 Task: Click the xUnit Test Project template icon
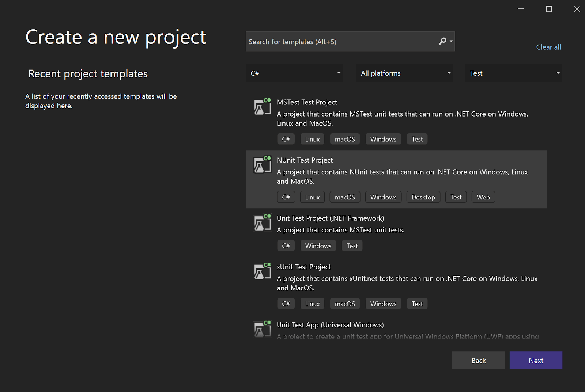tap(262, 271)
